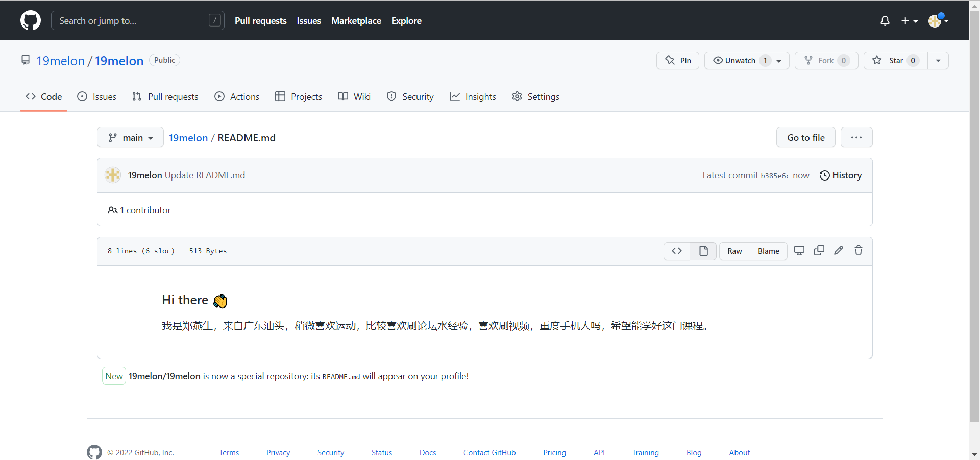Click the 19melon breadcrumb link
The height and width of the screenshot is (460, 980).
pos(188,138)
